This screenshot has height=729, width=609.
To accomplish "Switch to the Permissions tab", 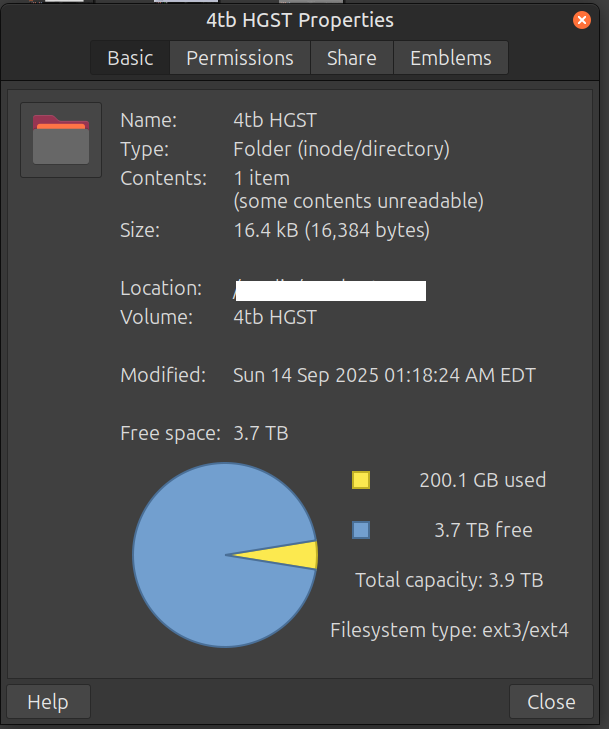I will pos(240,58).
